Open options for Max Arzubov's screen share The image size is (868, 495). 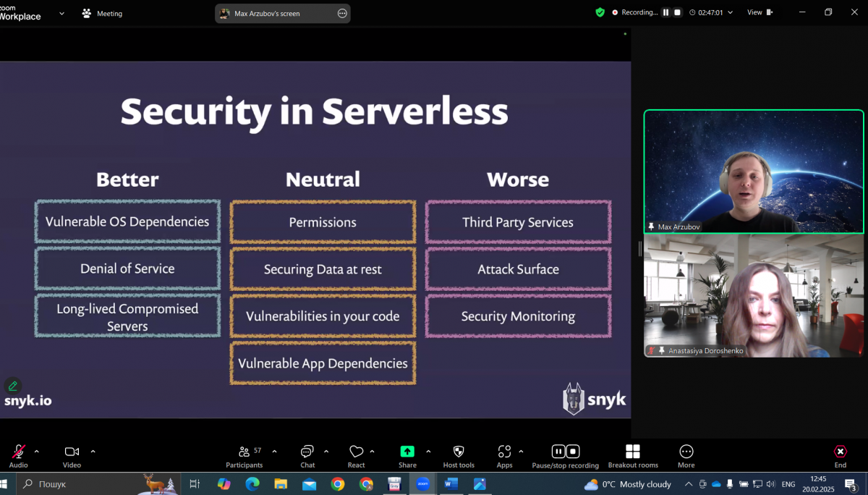click(x=342, y=13)
